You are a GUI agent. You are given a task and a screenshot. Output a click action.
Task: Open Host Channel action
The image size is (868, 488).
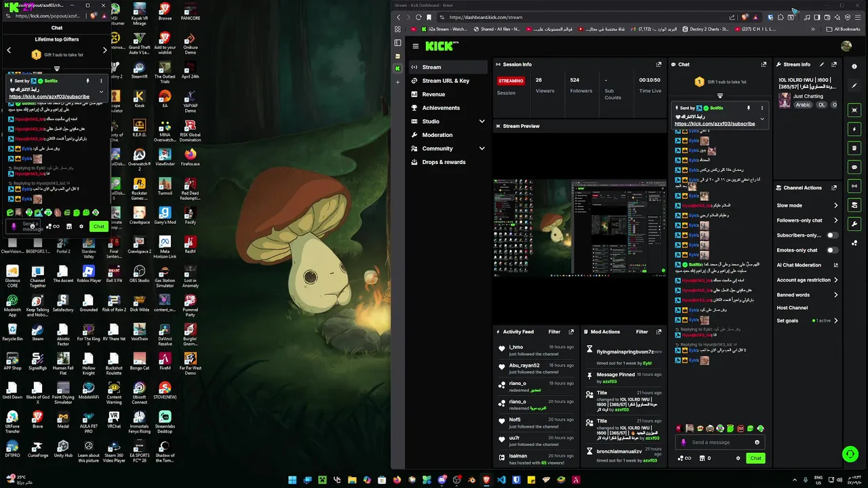pos(792,308)
